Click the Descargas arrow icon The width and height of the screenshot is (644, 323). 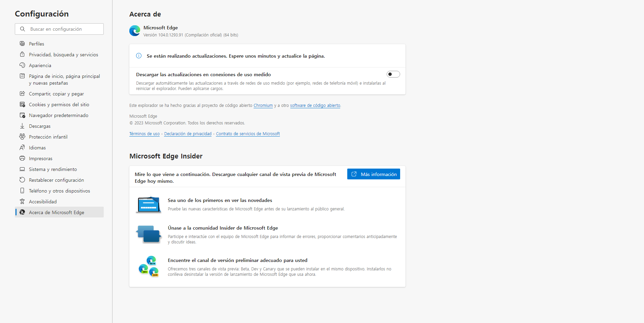click(x=22, y=126)
